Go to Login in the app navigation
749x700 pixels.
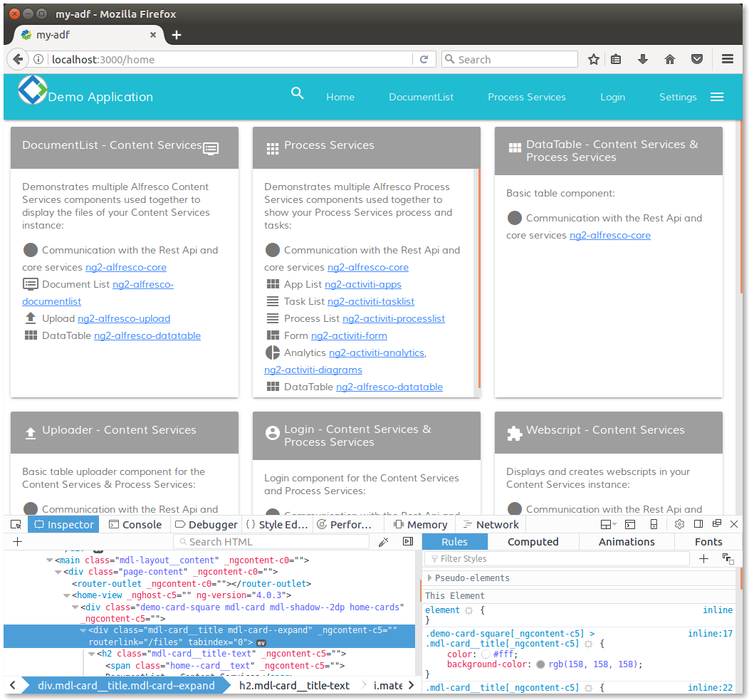tap(612, 97)
